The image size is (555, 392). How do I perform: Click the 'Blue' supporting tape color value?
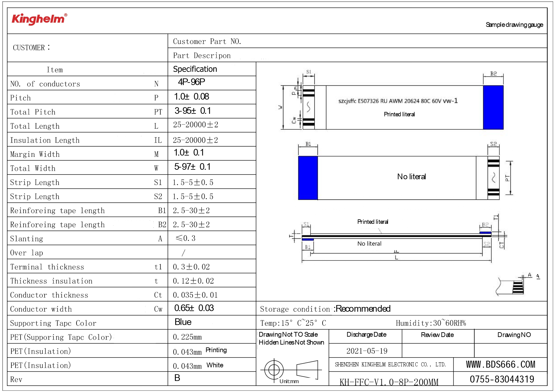point(183,322)
